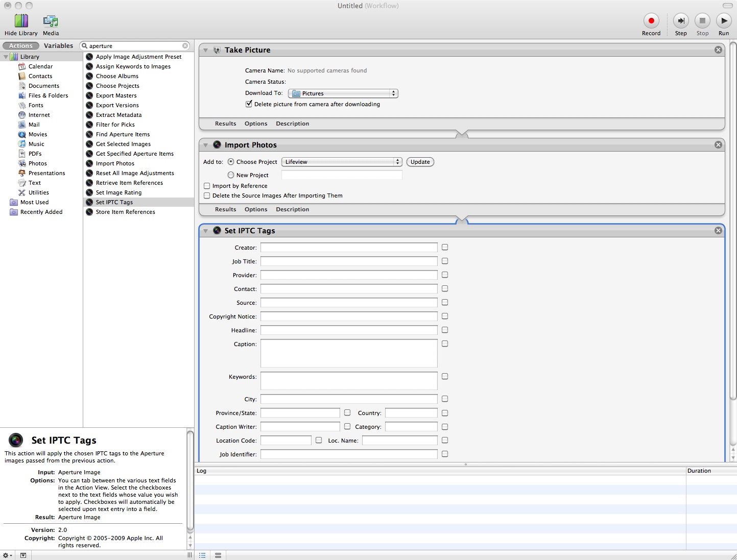The image size is (737, 560).
Task: Click Description under Take Picture action
Action: click(292, 124)
